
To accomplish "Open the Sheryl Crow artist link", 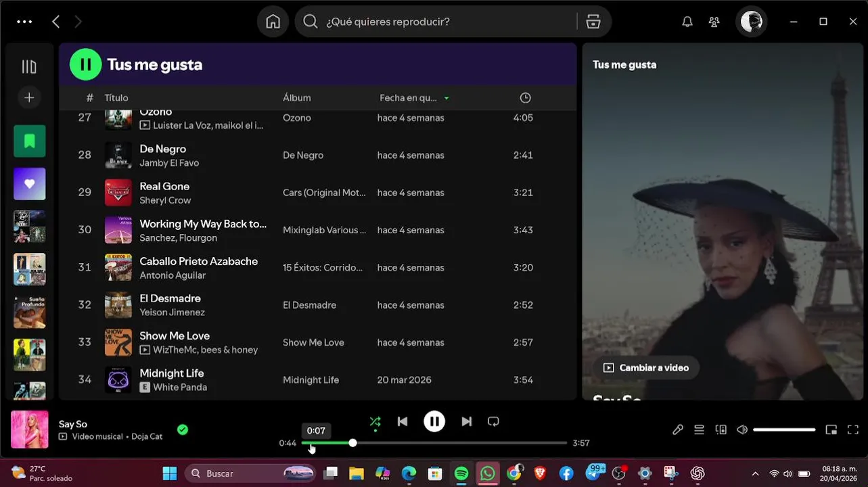I will (165, 200).
